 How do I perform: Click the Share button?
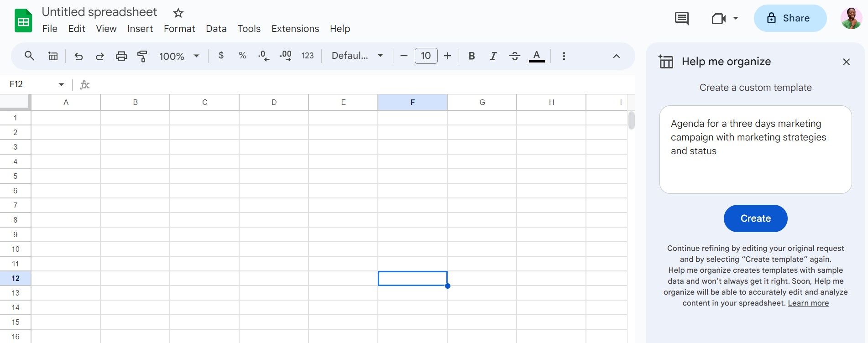coord(790,18)
